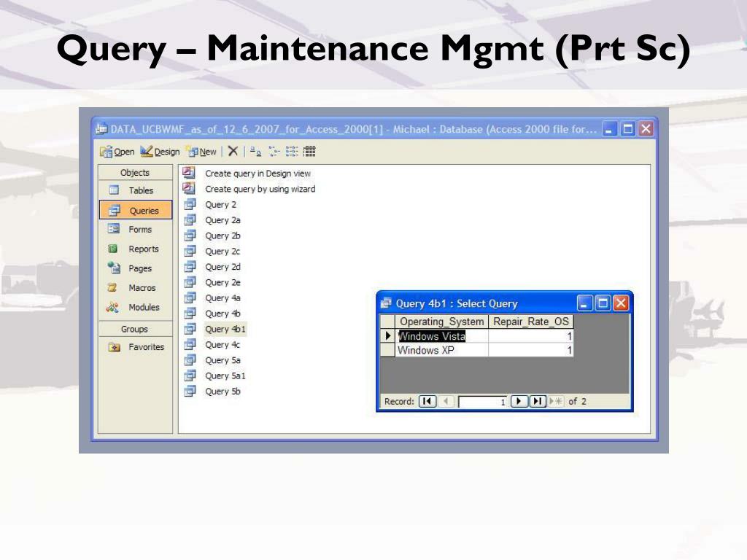Click the Open toolbar button
The image size is (747, 560).
[117, 152]
